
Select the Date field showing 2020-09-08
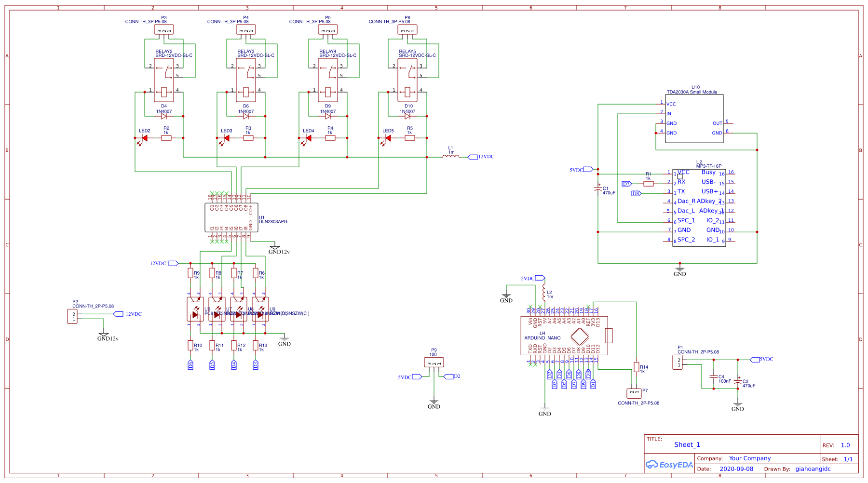pyautogui.click(x=735, y=469)
